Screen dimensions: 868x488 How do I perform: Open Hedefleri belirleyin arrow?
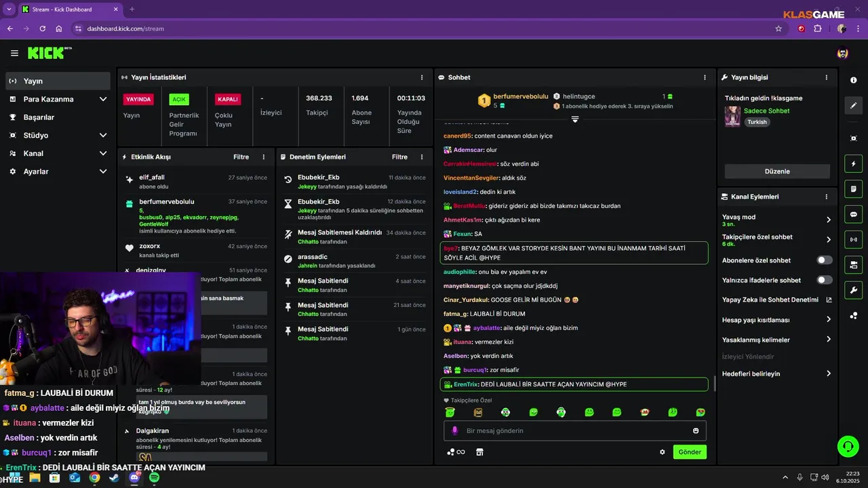829,373
